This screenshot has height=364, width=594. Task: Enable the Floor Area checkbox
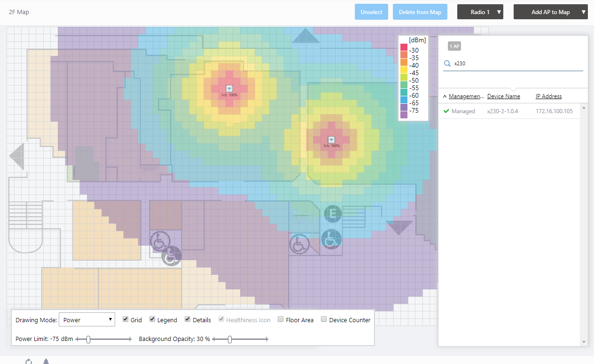281,319
